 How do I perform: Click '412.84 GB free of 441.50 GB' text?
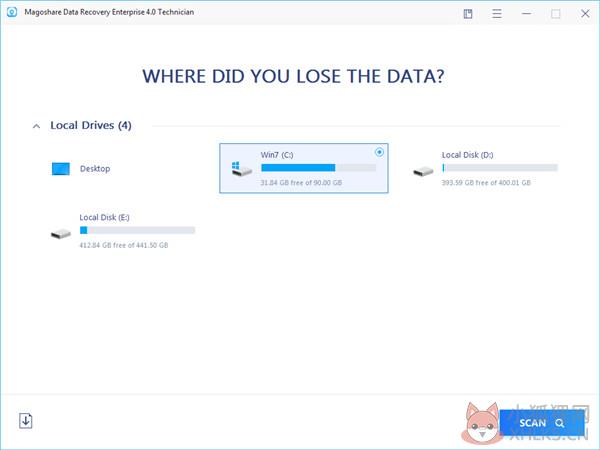click(x=124, y=245)
